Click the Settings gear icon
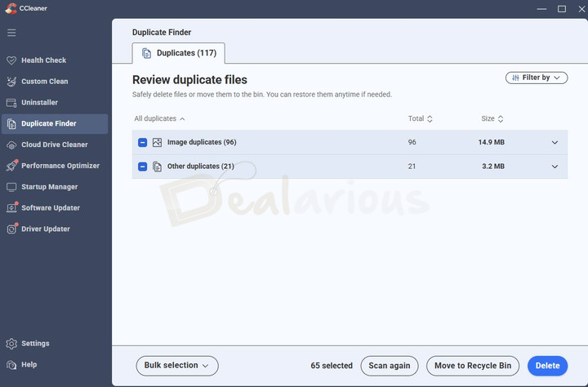Screen dimensions: 588x387 (11, 344)
